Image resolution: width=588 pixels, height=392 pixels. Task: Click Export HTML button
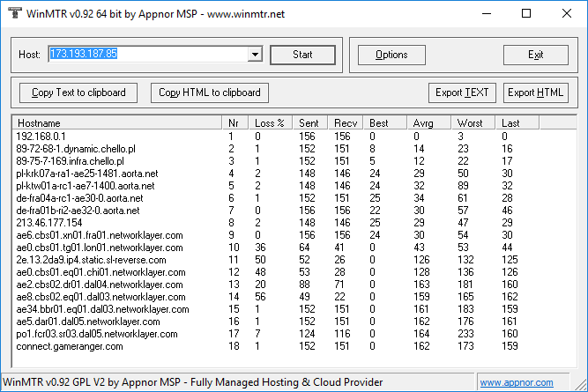tap(536, 92)
